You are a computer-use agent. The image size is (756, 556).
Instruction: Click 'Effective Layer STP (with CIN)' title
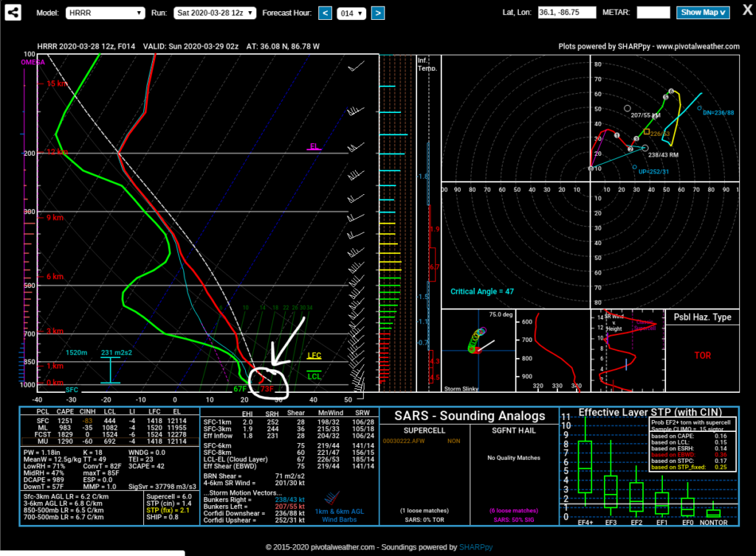(x=650, y=412)
